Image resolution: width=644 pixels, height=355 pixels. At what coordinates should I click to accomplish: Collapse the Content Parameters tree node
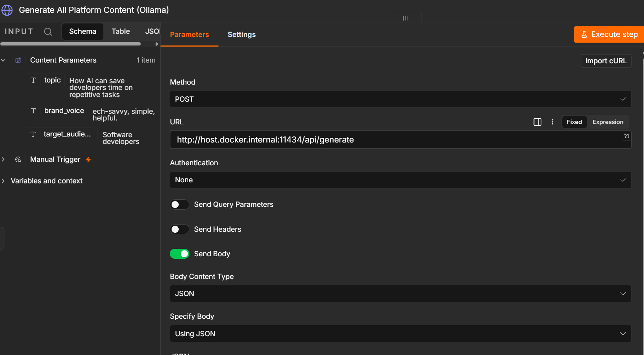(x=3, y=60)
